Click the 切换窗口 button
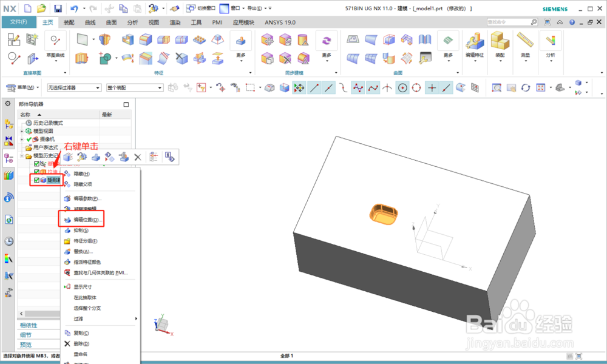This screenshot has width=607, height=364. pyautogui.click(x=201, y=8)
